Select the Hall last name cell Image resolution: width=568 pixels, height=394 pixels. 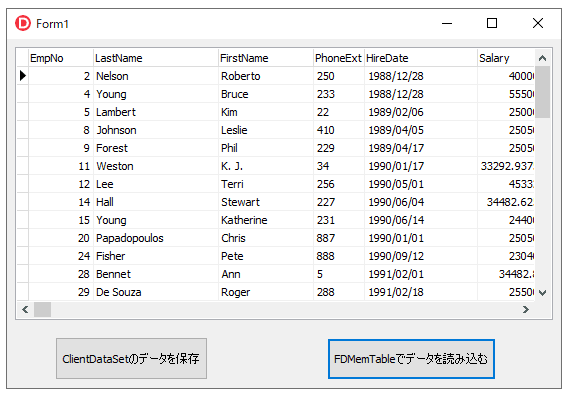click(x=156, y=202)
